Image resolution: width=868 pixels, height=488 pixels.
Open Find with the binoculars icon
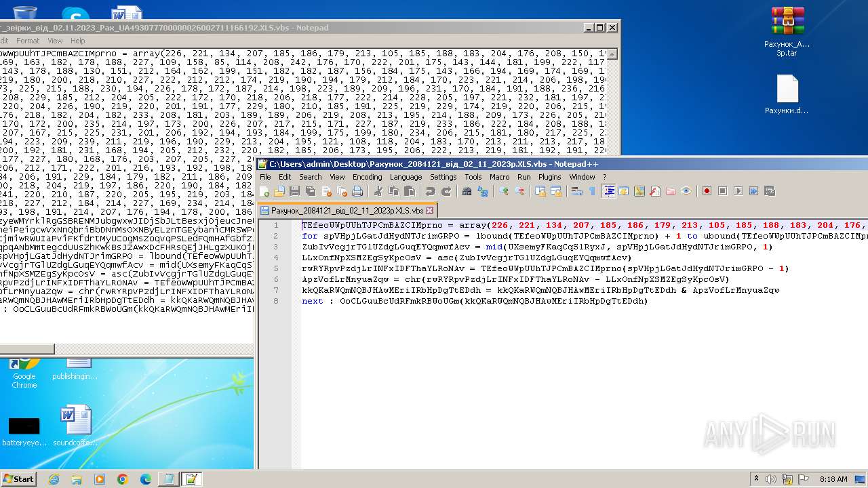(x=467, y=191)
